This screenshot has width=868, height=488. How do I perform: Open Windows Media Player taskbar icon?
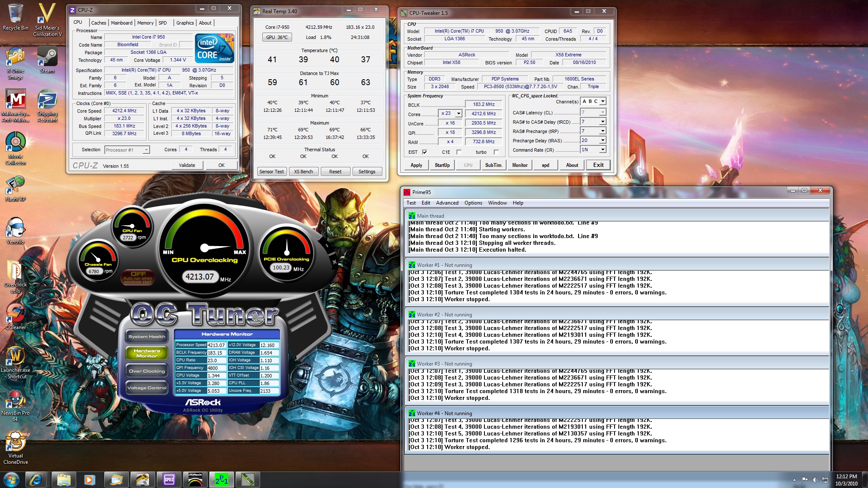[x=89, y=480]
